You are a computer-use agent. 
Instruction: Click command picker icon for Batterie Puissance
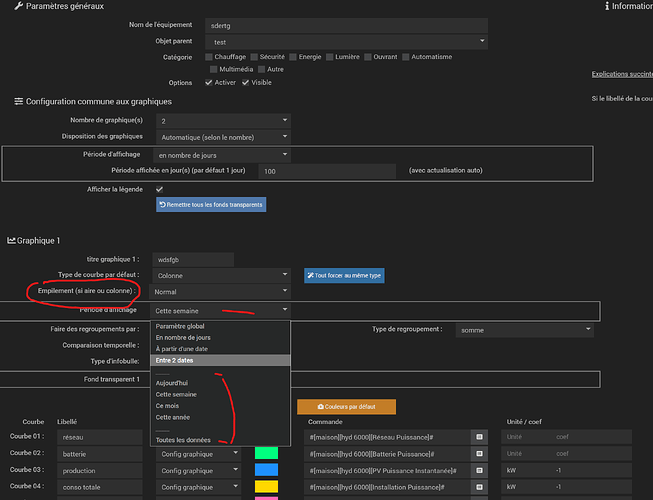click(478, 453)
